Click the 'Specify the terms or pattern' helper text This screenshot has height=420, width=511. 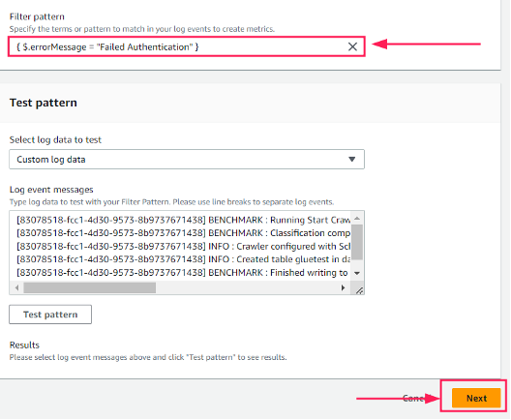point(142,29)
